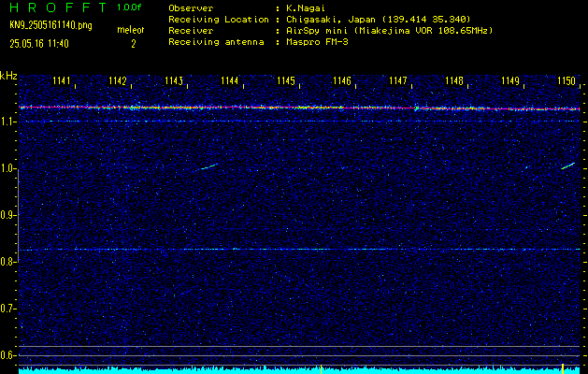Click the 1.0 frequency axis label
588x374 pixels.
click(7, 169)
